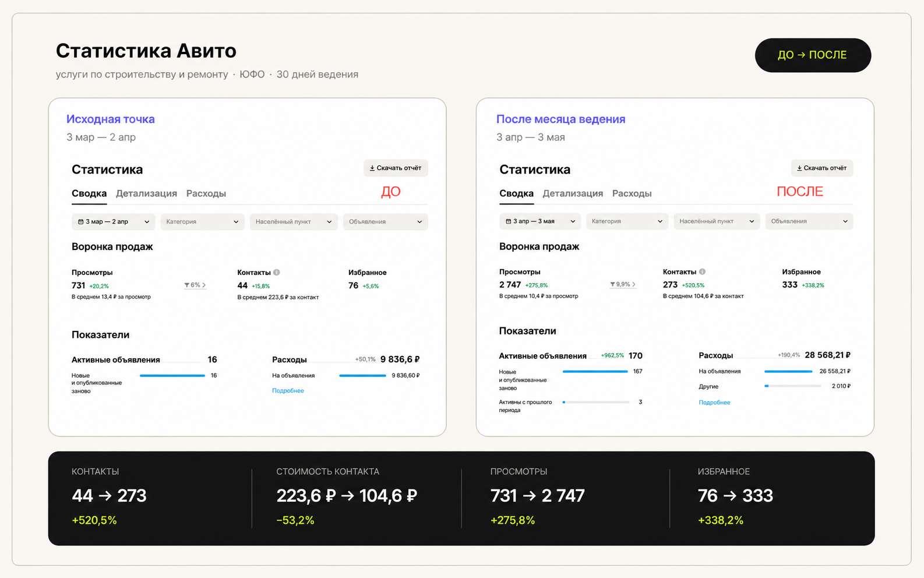Screen dimensions: 924x578
Task: Click Подробнее under Расходы 28 568,21 ₽
Action: [x=714, y=402]
